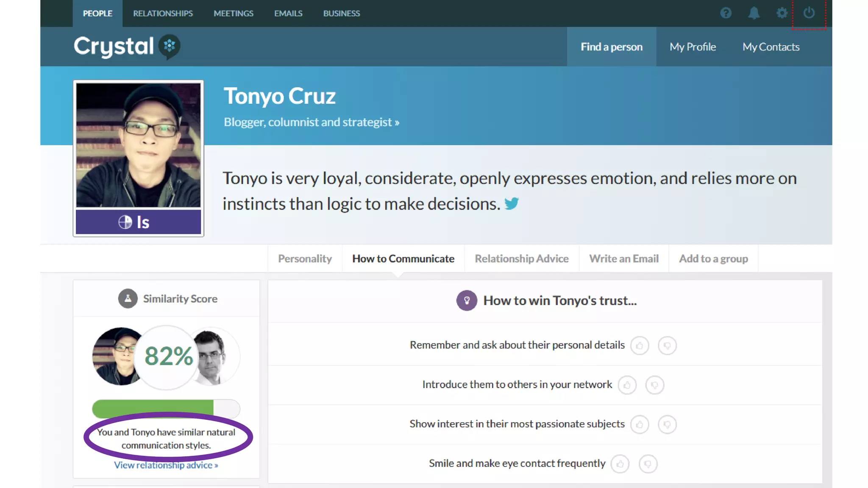Open the EMAILS top menu
Viewport: 868px width, 488px height.
pos(288,14)
